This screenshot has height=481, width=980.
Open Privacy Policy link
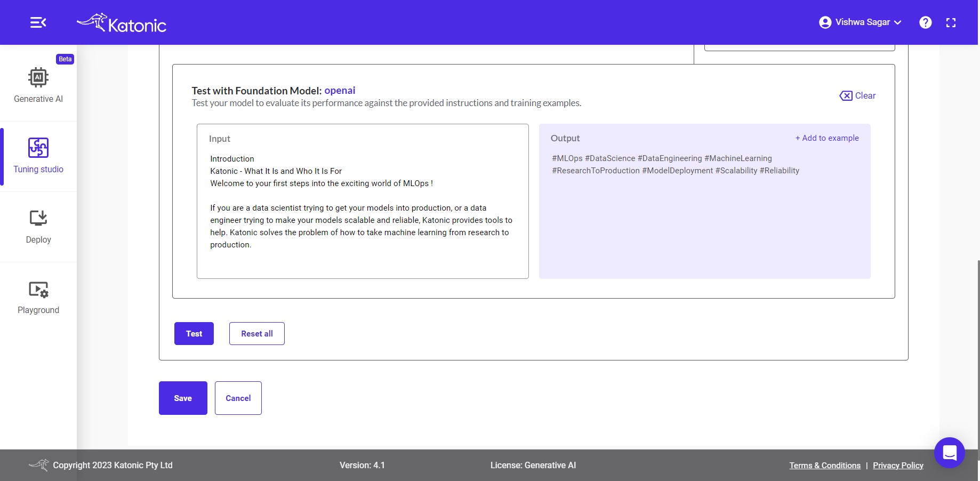tap(898, 466)
